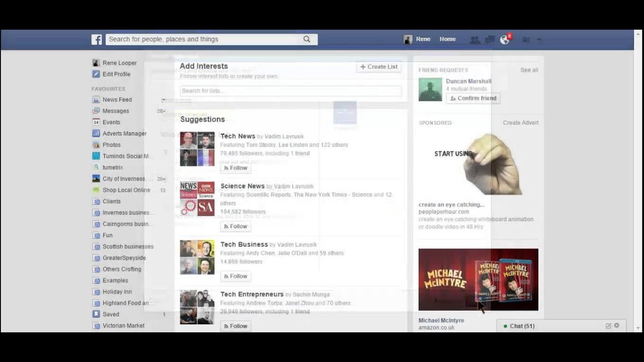
Task: Click the Saved bookmark icon in sidebar
Action: (x=96, y=314)
